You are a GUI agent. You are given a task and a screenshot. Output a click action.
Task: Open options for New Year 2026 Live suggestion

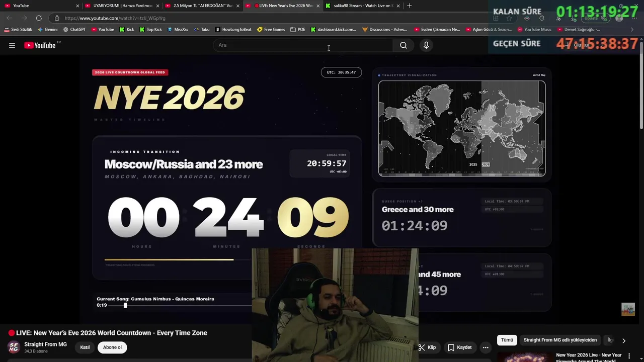pyautogui.click(x=629, y=356)
